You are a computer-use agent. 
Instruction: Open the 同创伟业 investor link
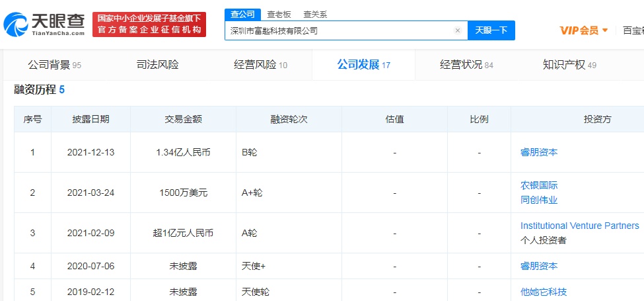point(539,200)
